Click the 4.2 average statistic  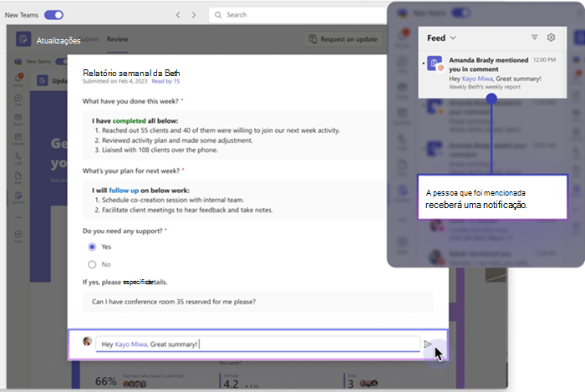(231, 384)
